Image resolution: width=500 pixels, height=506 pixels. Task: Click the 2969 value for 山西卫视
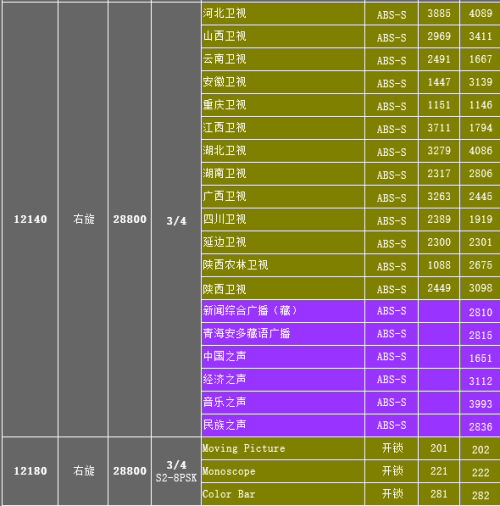[439, 36]
